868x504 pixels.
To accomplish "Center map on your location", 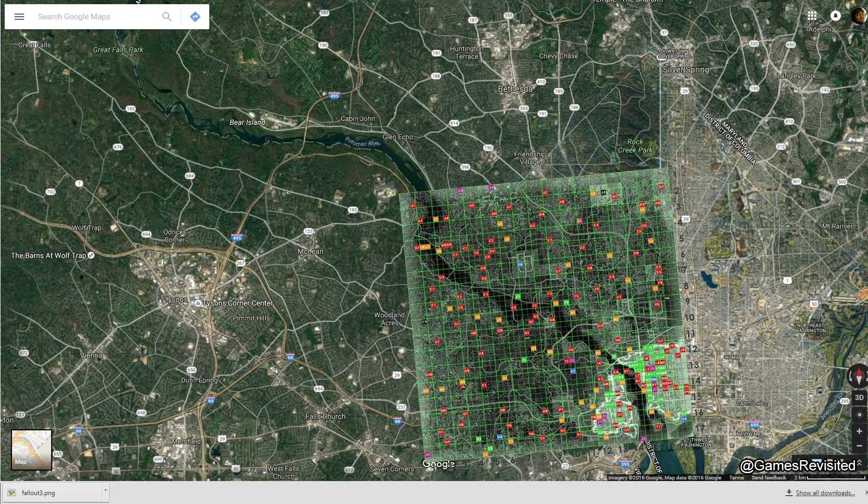I will (x=859, y=415).
